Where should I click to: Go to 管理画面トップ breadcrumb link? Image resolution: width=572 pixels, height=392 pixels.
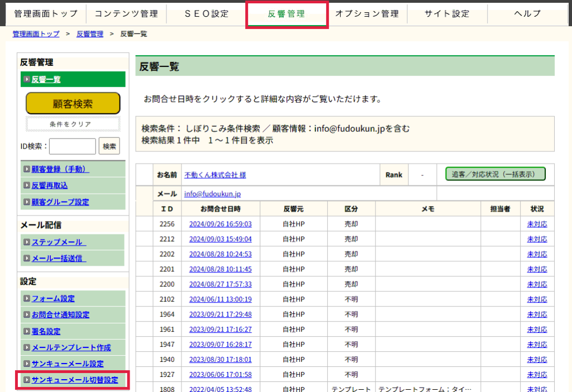(36, 34)
